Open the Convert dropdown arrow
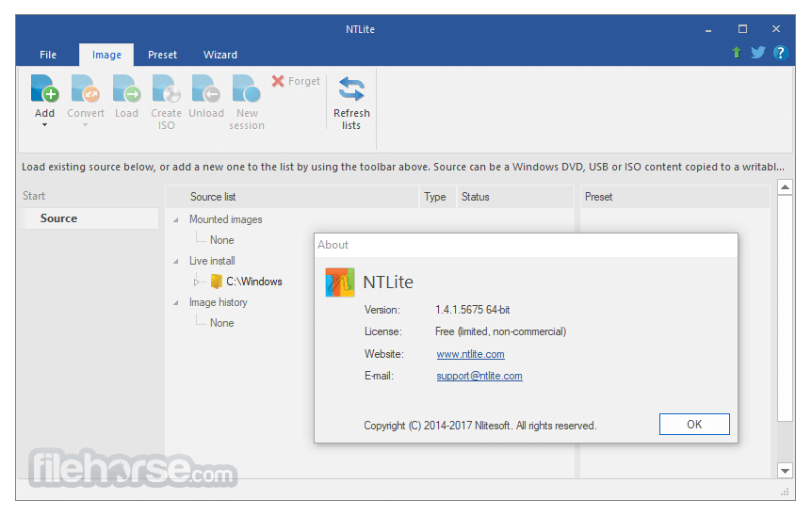 point(86,124)
